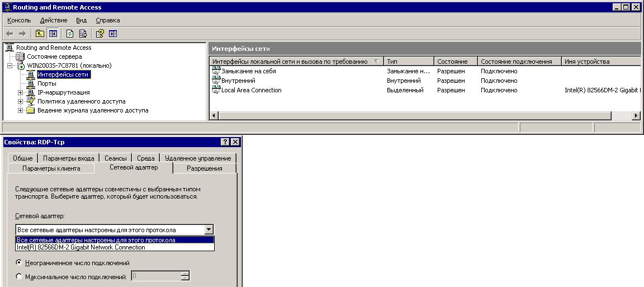
Task: Click the Политика удаленного доступа key icon
Action: (x=31, y=101)
